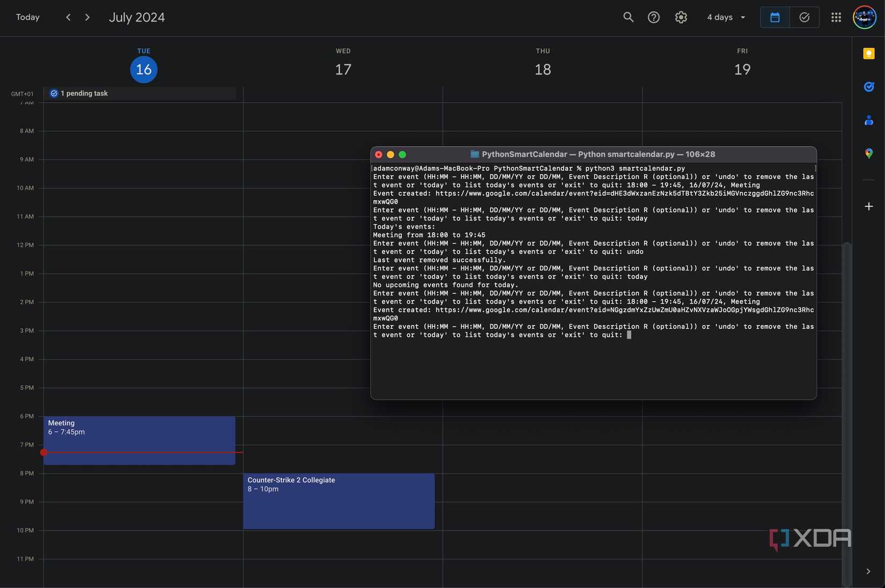Open the calendar search

click(628, 17)
